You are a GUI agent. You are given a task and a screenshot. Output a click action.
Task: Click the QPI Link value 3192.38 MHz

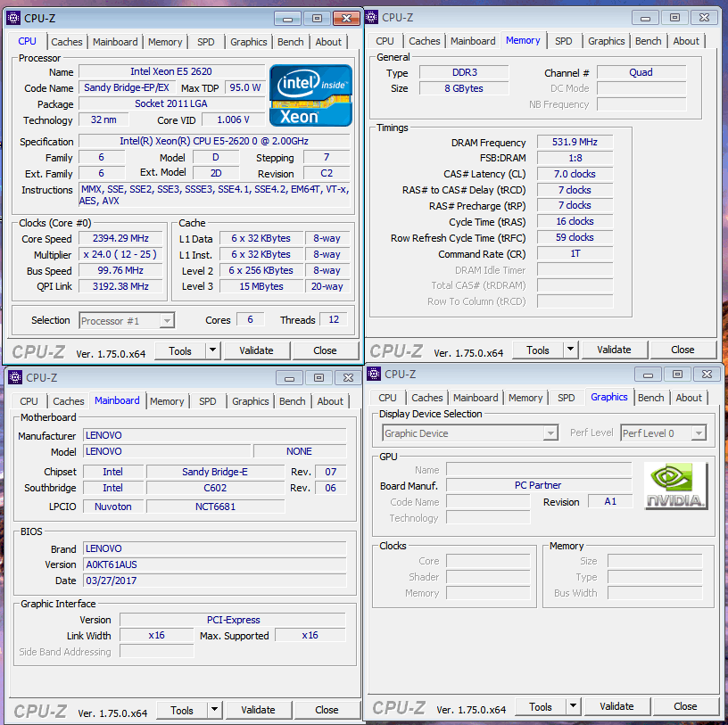click(x=120, y=286)
